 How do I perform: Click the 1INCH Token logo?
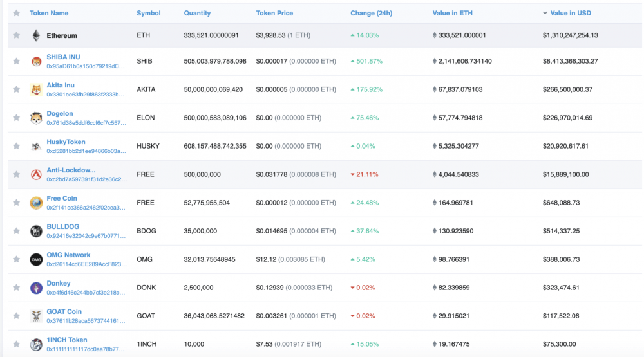point(36,344)
